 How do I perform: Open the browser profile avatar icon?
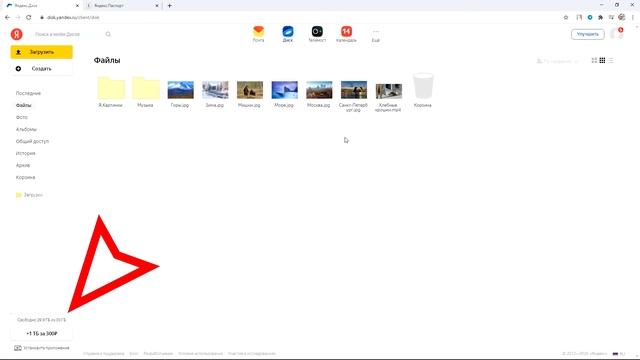622,17
